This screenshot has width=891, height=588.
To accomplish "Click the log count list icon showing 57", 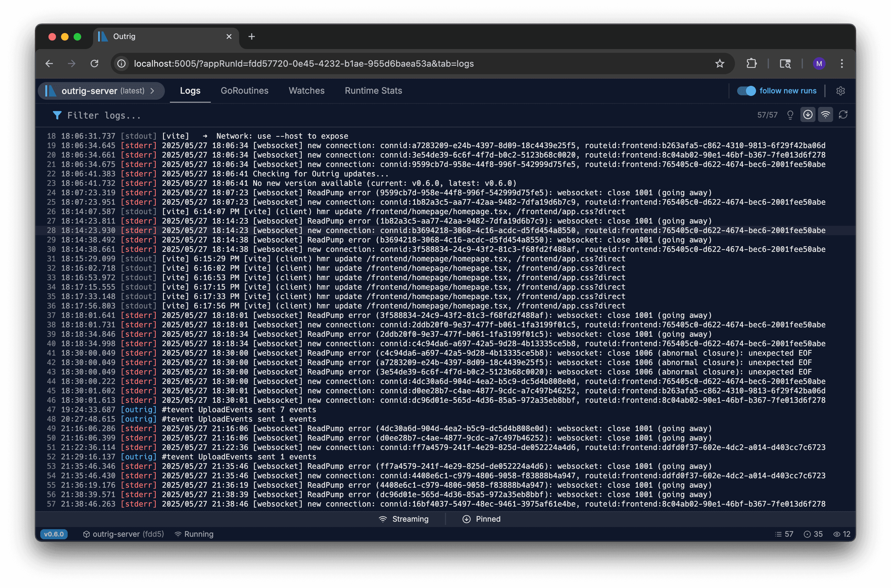I will [x=784, y=534].
